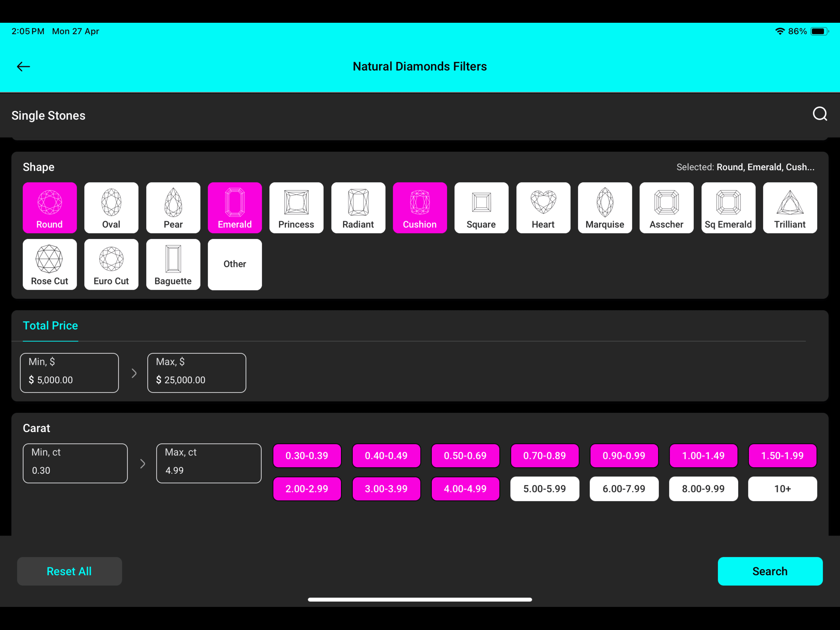Click the Single Stones heading
The image size is (840, 630).
pos(48,116)
